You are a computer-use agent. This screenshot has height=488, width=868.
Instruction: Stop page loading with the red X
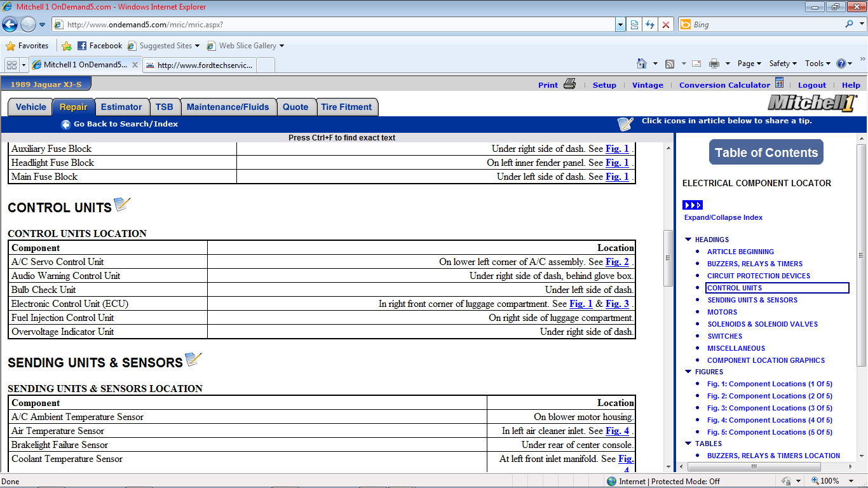point(666,25)
